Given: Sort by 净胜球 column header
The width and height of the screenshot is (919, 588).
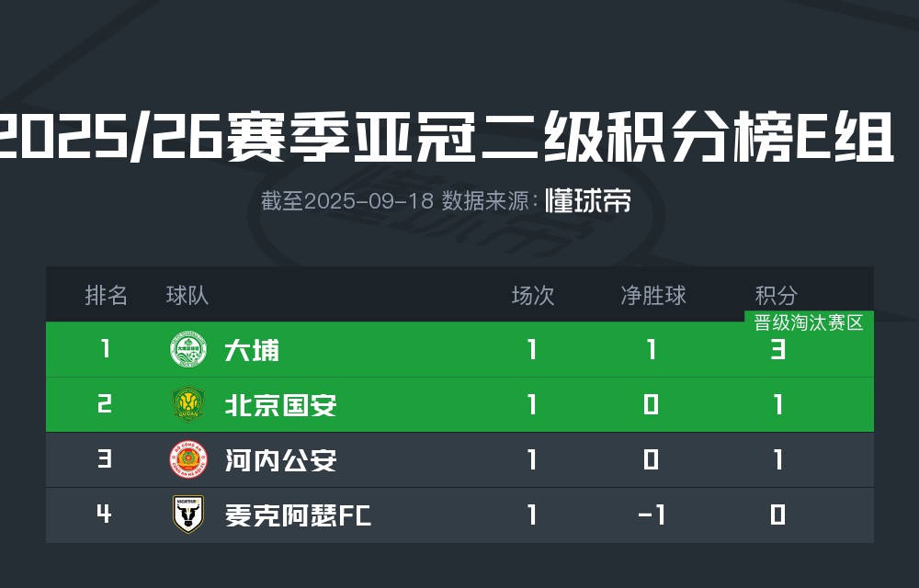Looking at the screenshot, I should coord(652,295).
